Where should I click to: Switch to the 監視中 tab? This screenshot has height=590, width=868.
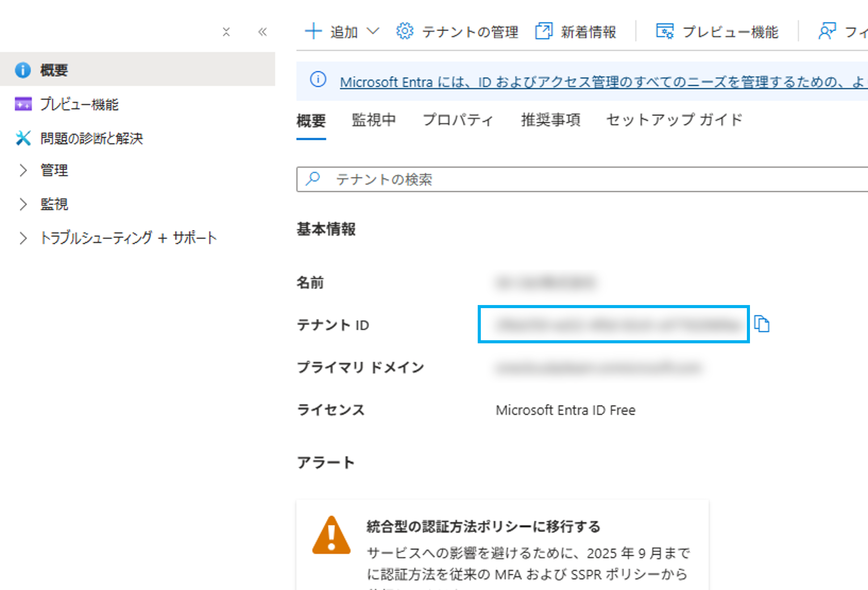click(374, 120)
